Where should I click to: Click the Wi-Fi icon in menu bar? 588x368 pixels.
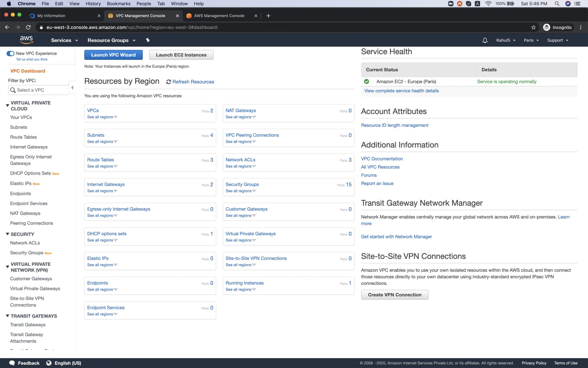488,4
